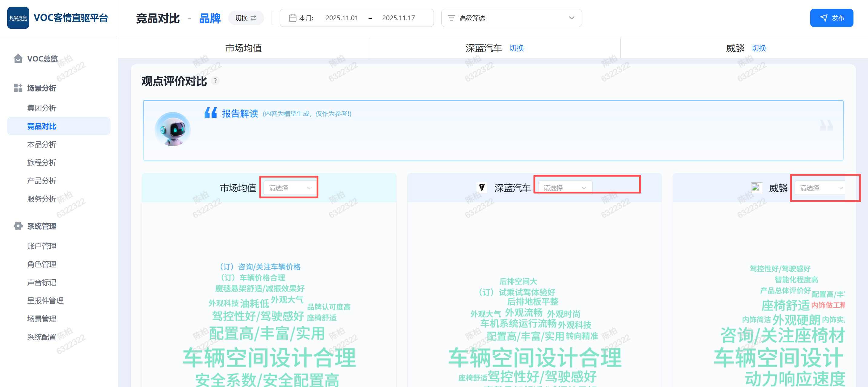This screenshot has height=387, width=868.
Task: Click the VOC总览 home icon
Action: 18,59
